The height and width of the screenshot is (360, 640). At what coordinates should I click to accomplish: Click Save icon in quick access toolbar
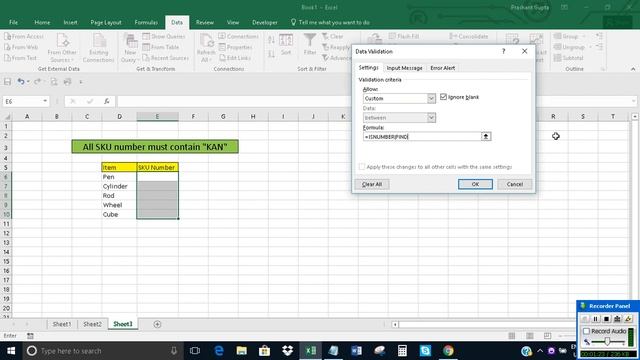[x=7, y=82]
